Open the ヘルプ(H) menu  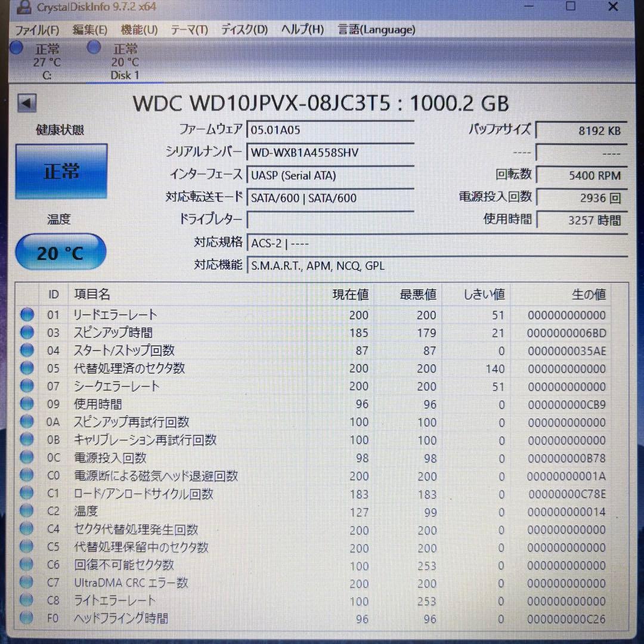tap(301, 29)
